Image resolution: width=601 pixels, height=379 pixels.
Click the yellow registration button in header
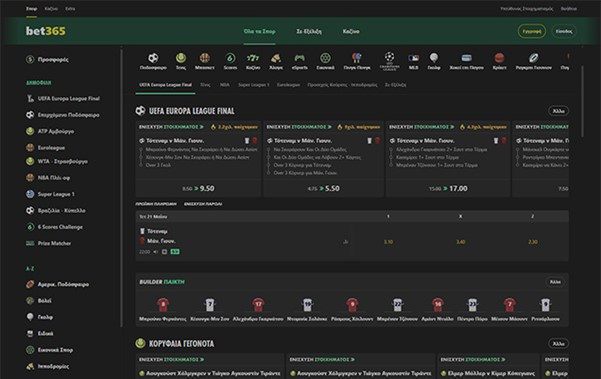coord(532,31)
